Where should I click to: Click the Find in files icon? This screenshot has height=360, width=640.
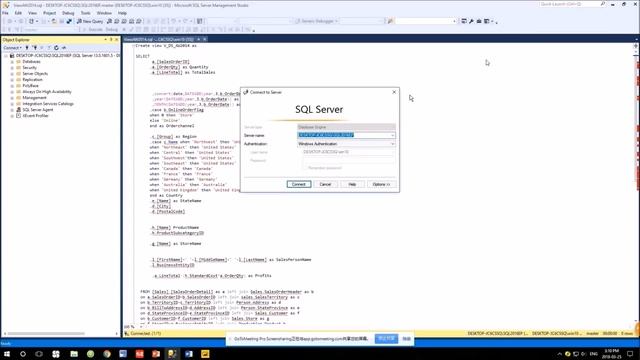pyautogui.click(x=390, y=21)
